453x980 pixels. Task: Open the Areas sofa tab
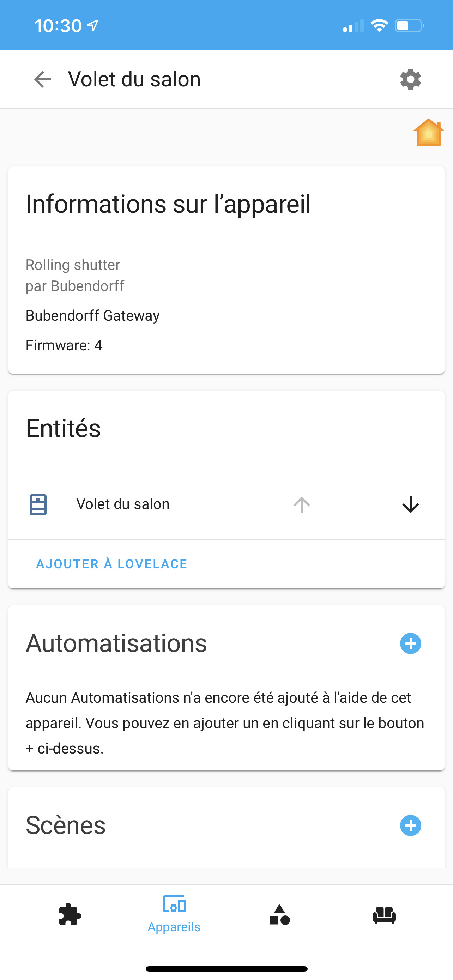coord(384,914)
